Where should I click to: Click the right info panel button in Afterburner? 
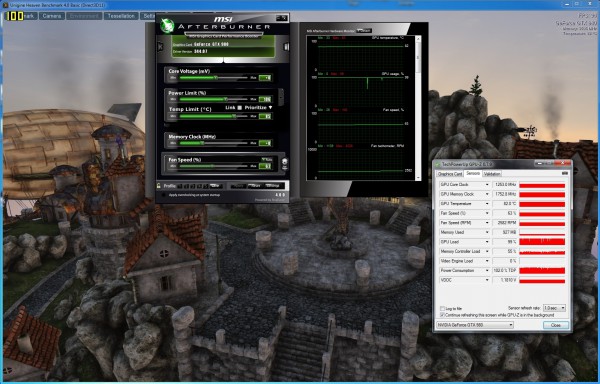pos(286,47)
